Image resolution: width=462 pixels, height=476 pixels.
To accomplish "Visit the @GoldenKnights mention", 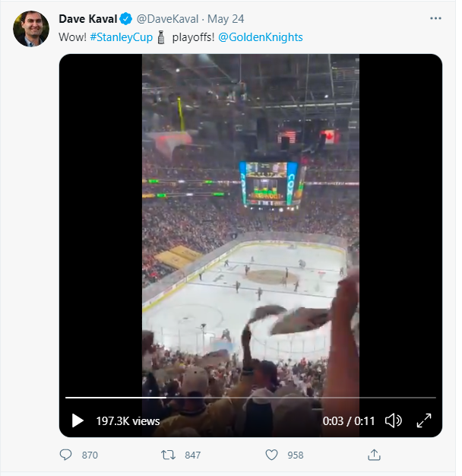I will point(261,36).
